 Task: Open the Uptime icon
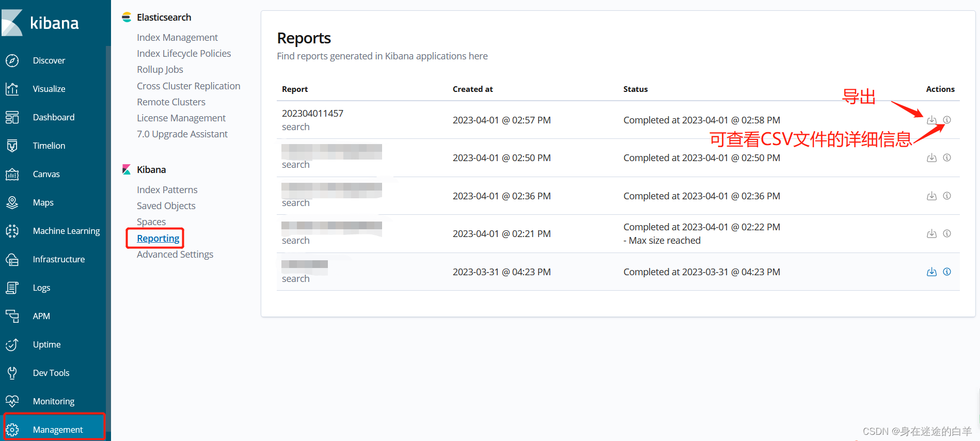tap(12, 344)
